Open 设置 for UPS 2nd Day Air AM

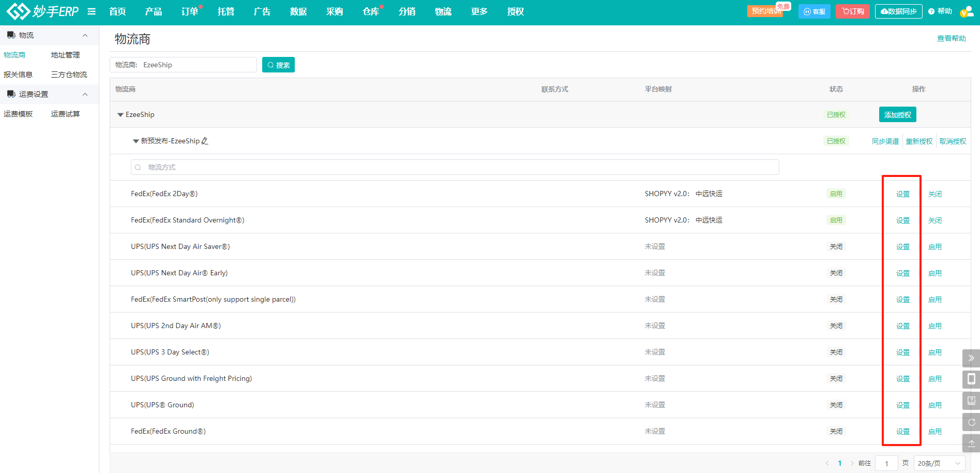pyautogui.click(x=903, y=326)
